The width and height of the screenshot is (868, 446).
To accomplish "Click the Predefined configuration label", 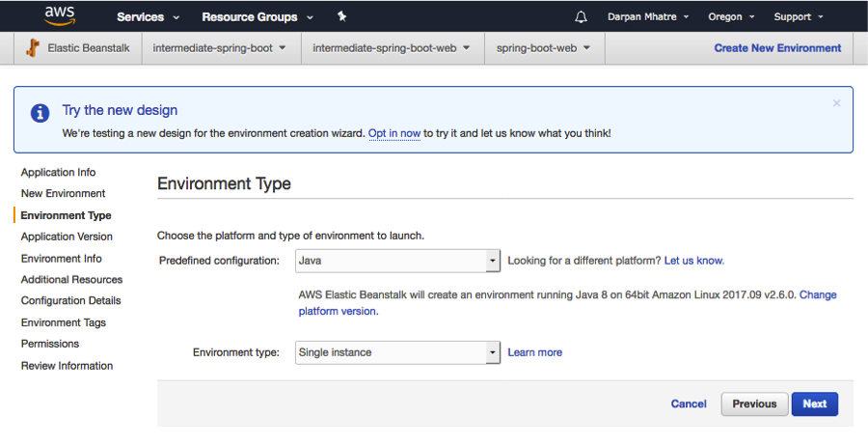I will (x=219, y=261).
